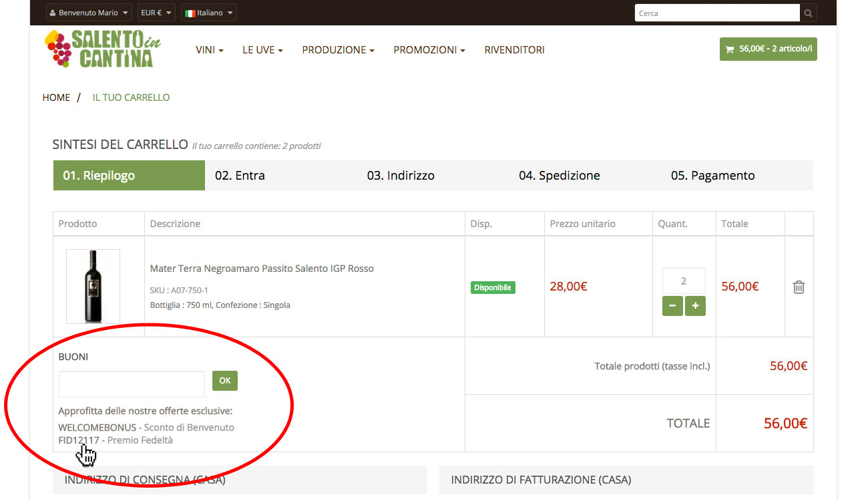Open the Italiano language dropdown
Viewport: 868px width, 501px height.
(208, 13)
